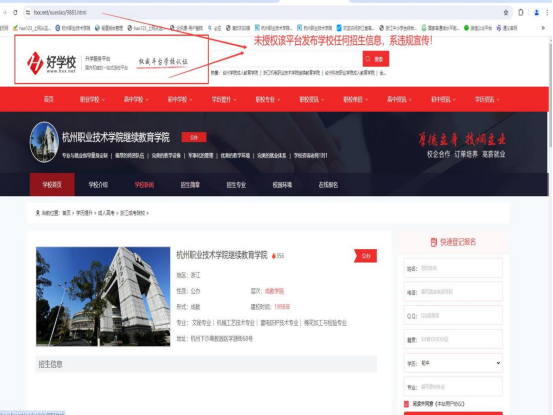Toggle the 阅读并同意 agreement checkbox
The image size is (553, 415).
406,404
